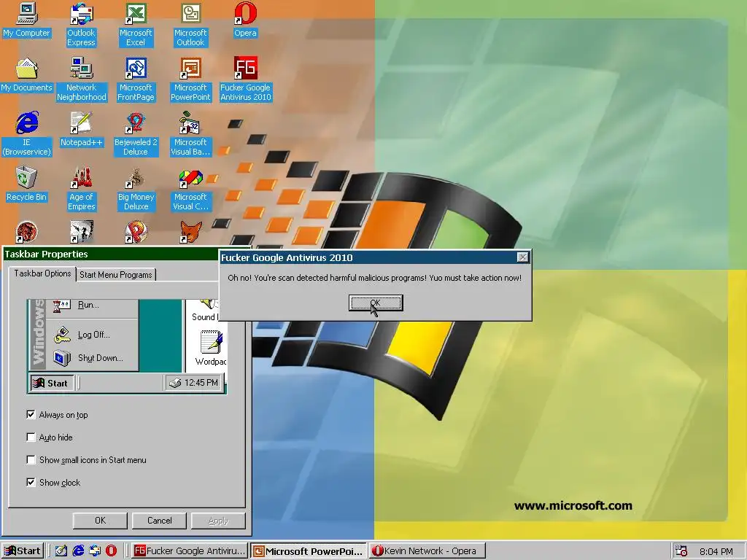747x560 pixels.
Task: Select the orange fox head desktop shortcut
Action: [x=190, y=233]
